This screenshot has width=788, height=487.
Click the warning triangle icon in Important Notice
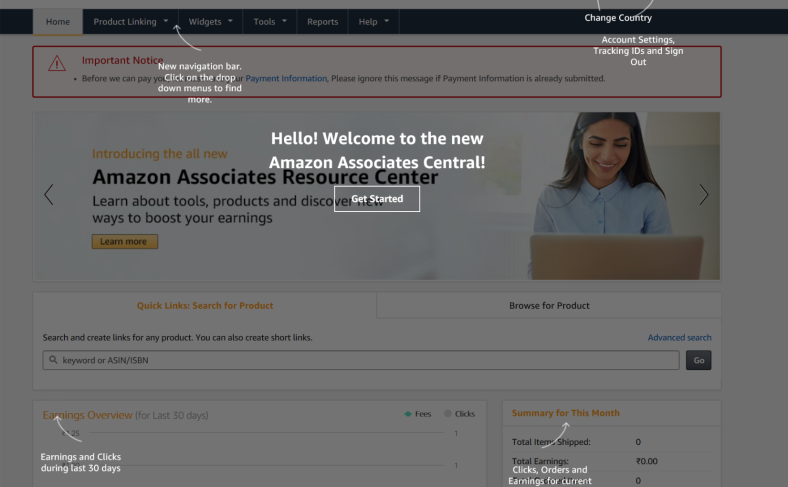[57, 63]
